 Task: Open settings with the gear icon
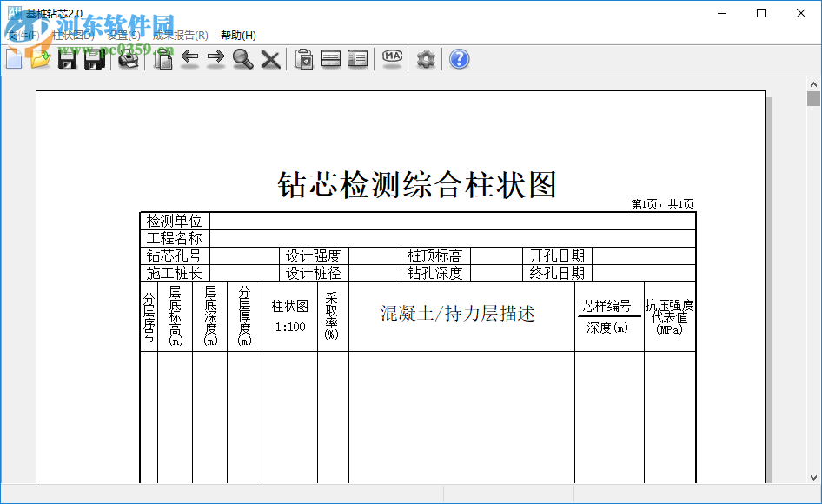[426, 59]
